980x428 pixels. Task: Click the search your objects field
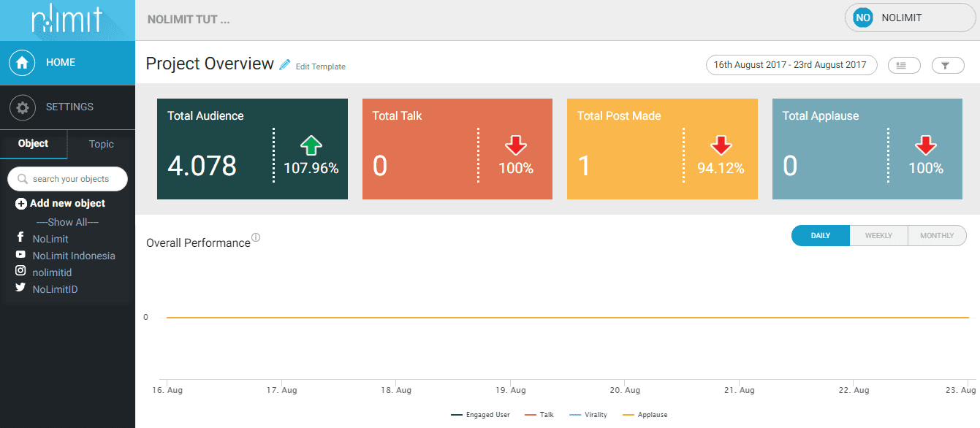tap(67, 179)
